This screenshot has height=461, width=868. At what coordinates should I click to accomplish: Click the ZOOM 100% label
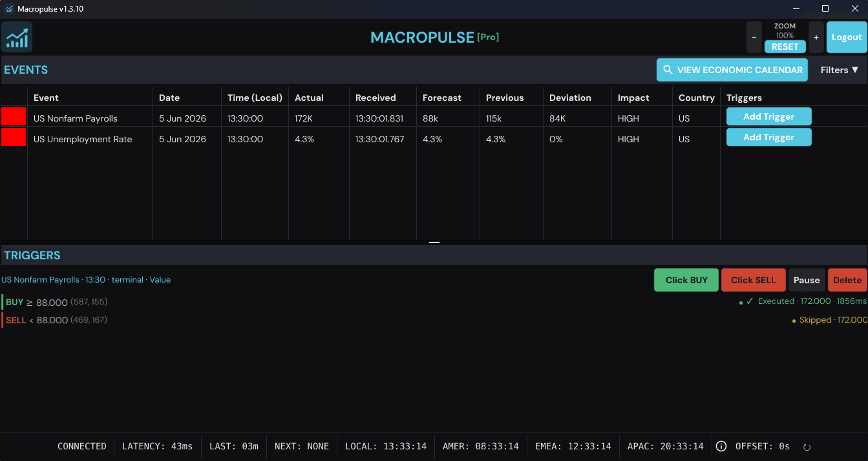click(785, 31)
